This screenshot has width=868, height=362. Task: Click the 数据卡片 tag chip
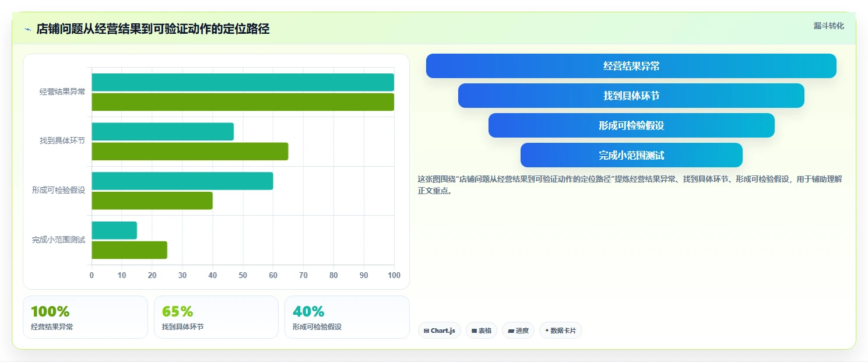[561, 331]
